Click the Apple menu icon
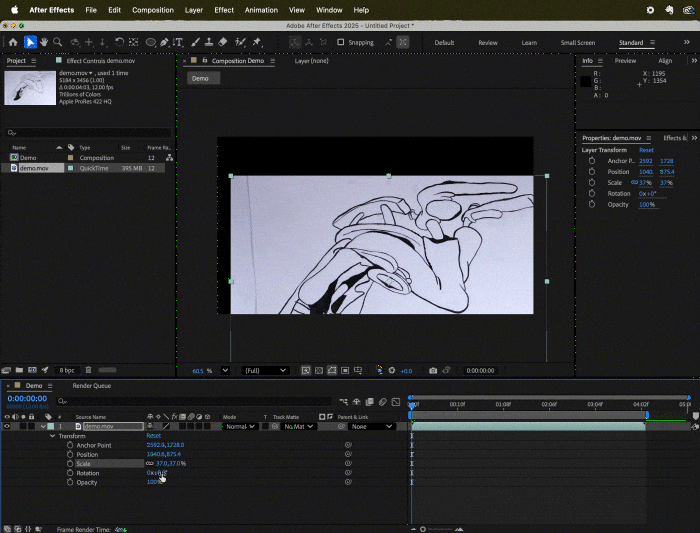The height and width of the screenshot is (533, 700). [x=14, y=10]
